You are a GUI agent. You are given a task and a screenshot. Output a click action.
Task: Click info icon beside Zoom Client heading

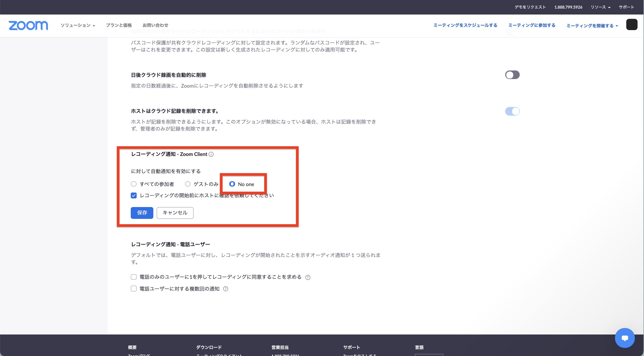click(x=211, y=154)
